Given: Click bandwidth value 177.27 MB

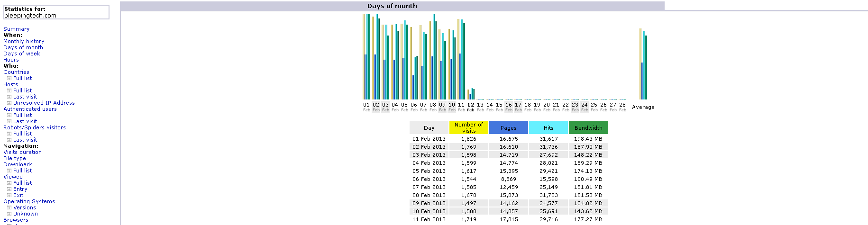Looking at the screenshot, I should click(588, 219).
